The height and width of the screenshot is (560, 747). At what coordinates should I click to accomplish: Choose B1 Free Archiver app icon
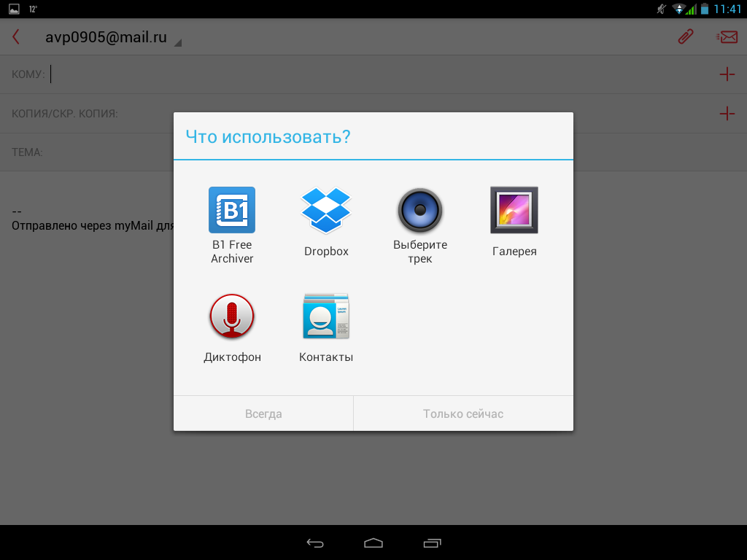[x=232, y=210]
